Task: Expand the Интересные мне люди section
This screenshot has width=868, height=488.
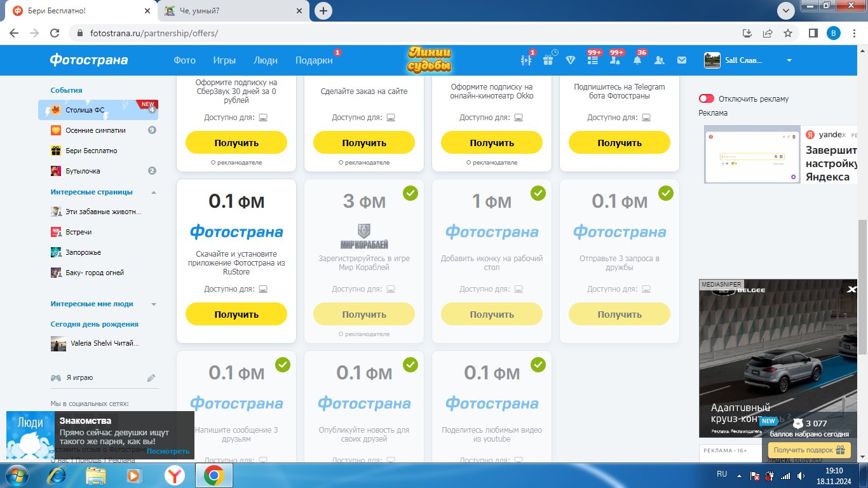Action: (x=154, y=304)
